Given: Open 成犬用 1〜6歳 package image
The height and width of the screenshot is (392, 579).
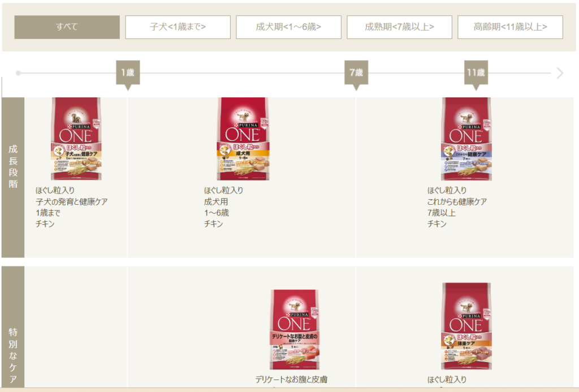Looking at the screenshot, I should coord(243,139).
